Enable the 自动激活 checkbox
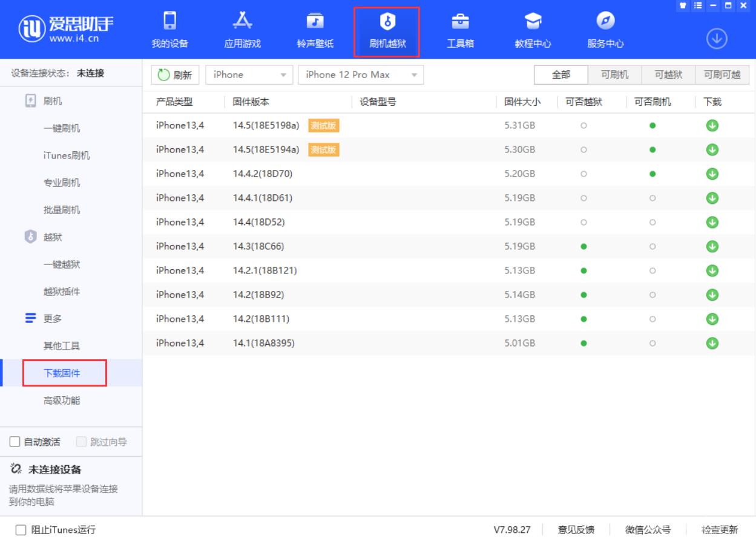 [x=15, y=442]
